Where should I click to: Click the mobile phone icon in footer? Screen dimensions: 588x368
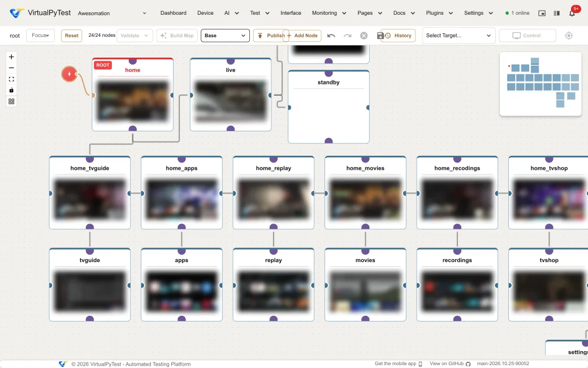[x=421, y=364]
